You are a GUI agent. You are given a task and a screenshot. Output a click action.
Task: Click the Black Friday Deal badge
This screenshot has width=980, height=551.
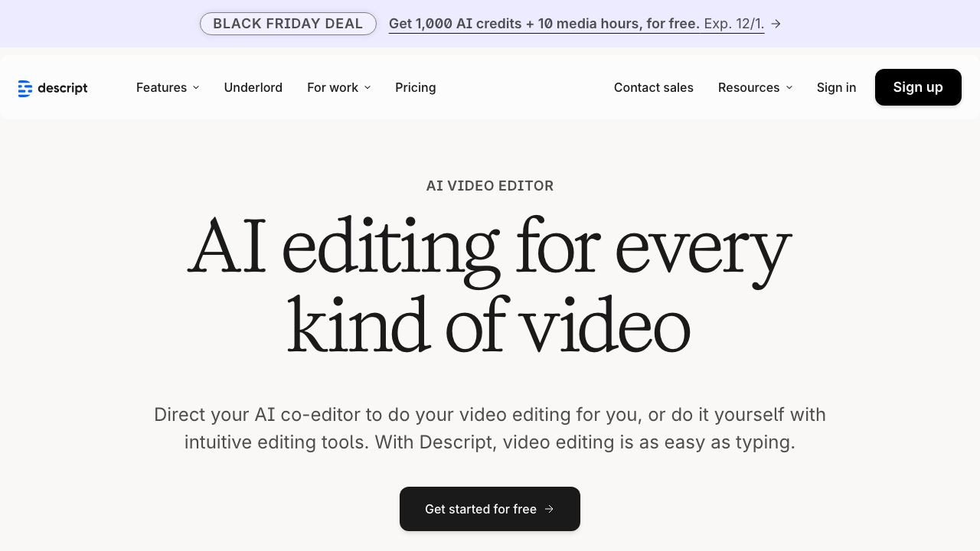[x=288, y=24]
